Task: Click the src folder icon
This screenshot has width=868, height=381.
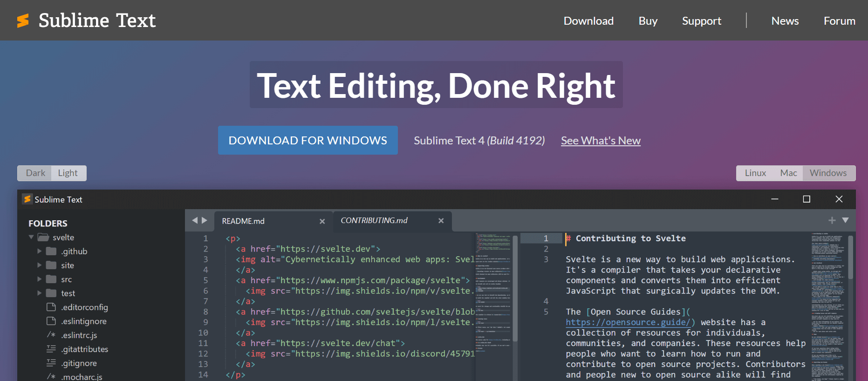Action: 51,279
